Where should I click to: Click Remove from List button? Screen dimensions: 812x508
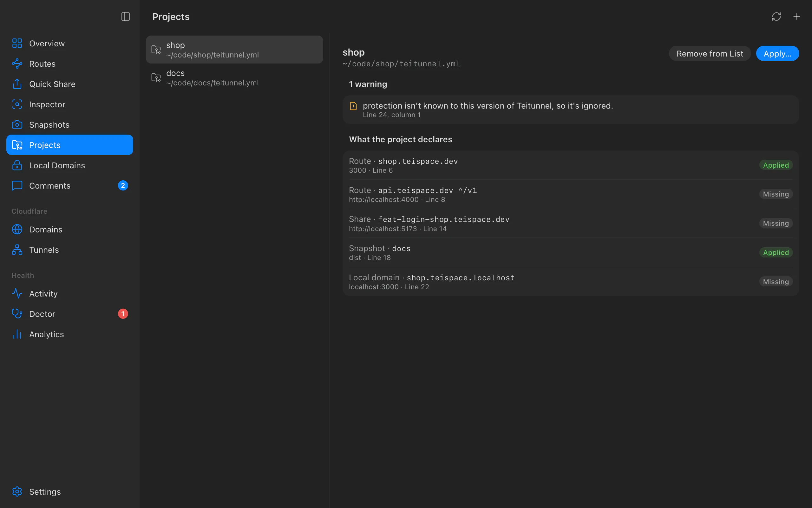tap(710, 53)
